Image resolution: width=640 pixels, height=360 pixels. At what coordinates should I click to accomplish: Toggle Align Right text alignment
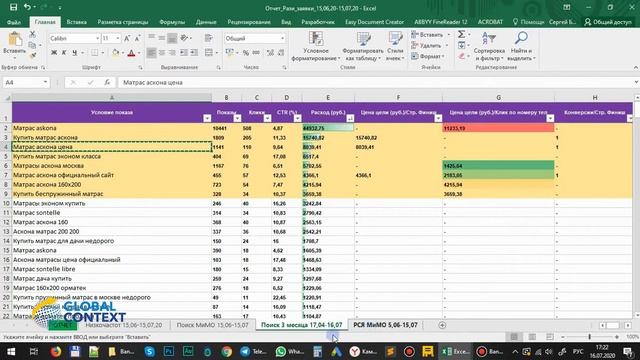tap(172, 53)
